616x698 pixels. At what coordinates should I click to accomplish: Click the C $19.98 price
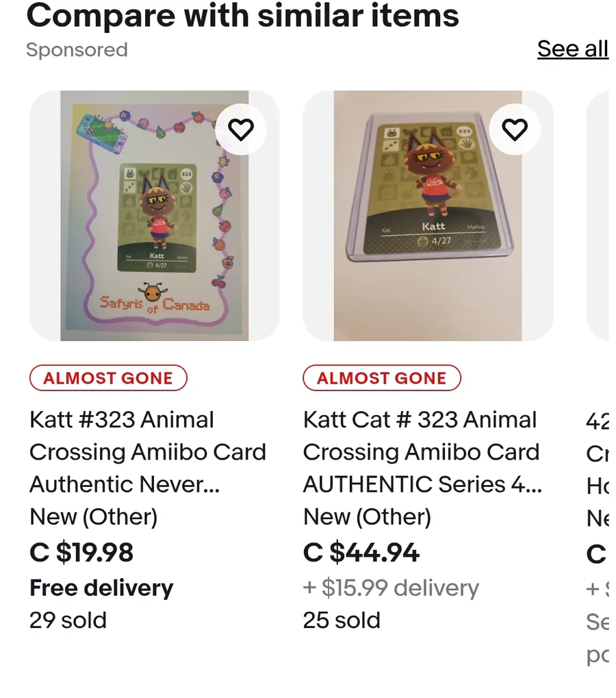(81, 553)
